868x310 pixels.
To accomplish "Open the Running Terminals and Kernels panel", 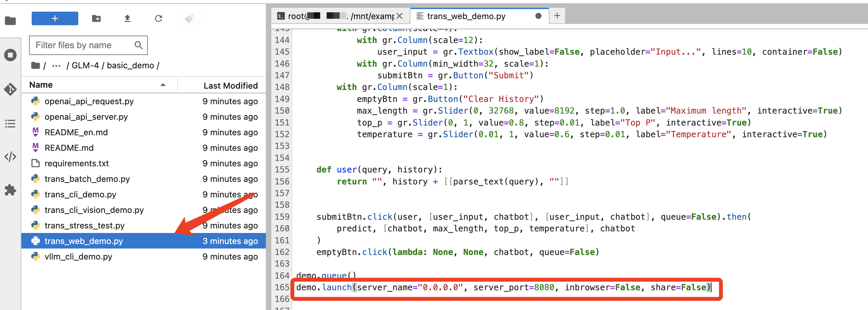I will click(x=10, y=55).
